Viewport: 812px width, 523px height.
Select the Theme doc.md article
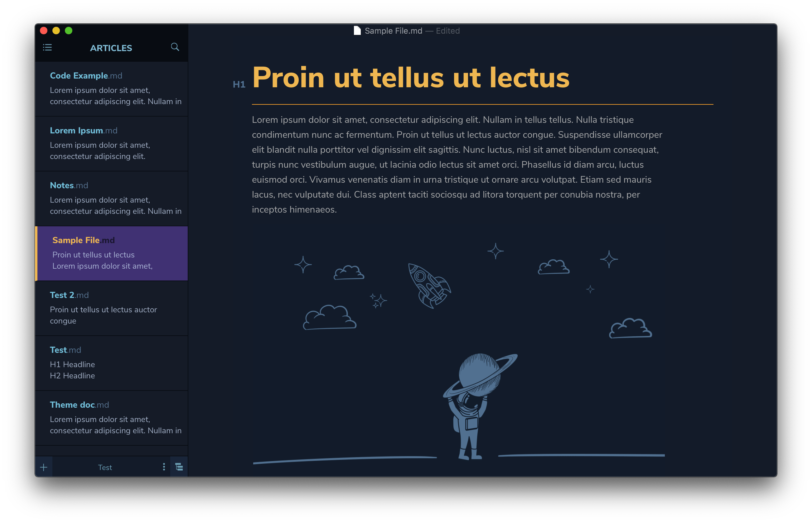coord(112,416)
